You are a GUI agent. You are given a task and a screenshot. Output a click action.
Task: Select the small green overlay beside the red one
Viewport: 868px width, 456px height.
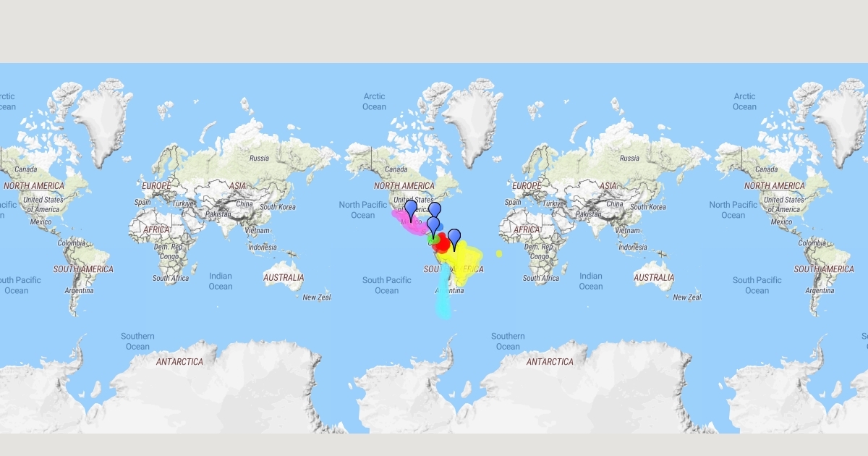pos(430,240)
